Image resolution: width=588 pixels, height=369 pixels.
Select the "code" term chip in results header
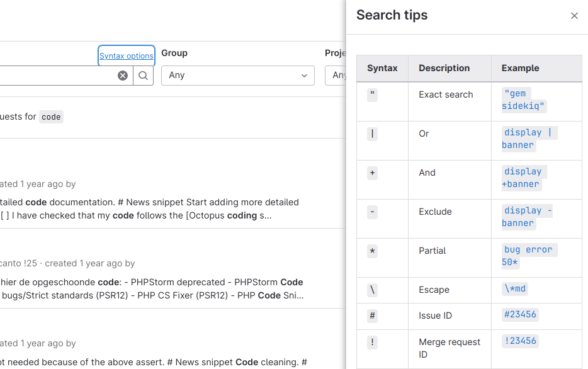[50, 116]
